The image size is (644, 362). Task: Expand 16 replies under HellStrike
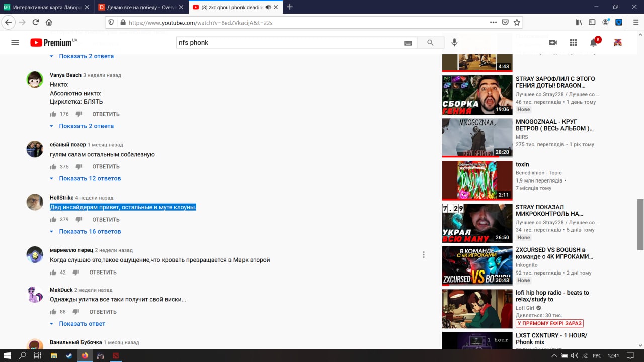86,231
